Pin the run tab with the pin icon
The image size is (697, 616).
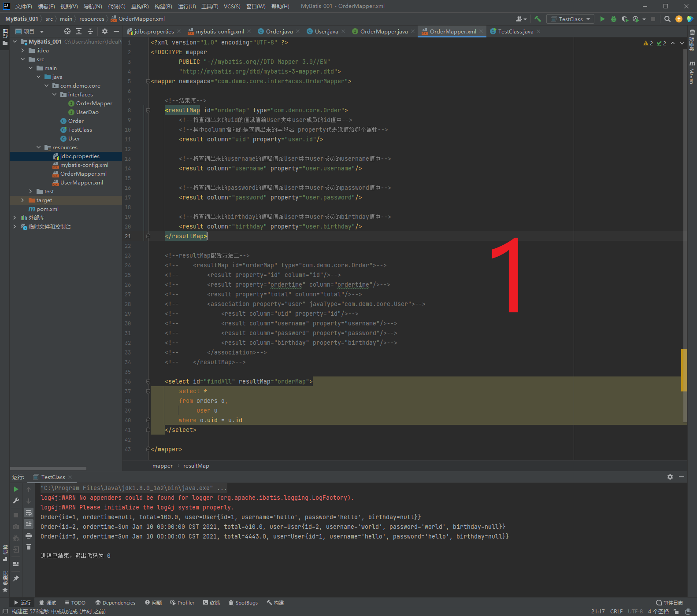16,578
